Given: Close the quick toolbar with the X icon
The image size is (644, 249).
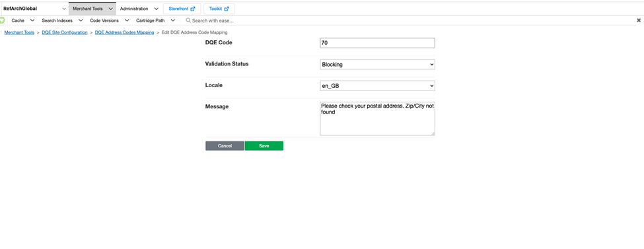Looking at the screenshot, I should click(639, 20).
